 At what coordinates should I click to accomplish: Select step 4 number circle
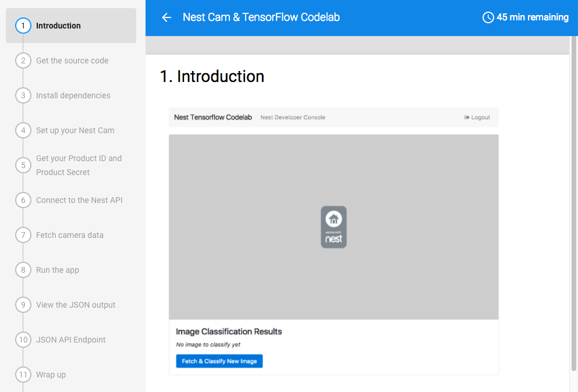click(23, 130)
